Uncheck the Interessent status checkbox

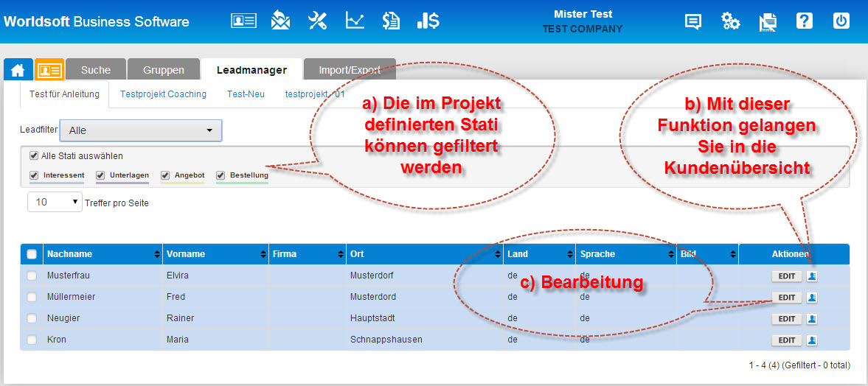coord(34,175)
